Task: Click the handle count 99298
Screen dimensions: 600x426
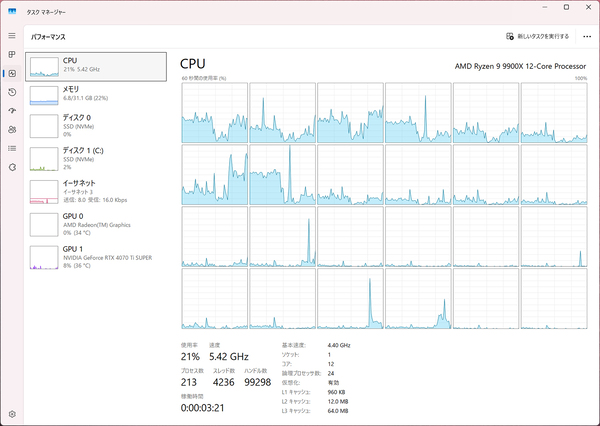Action: pos(258,382)
